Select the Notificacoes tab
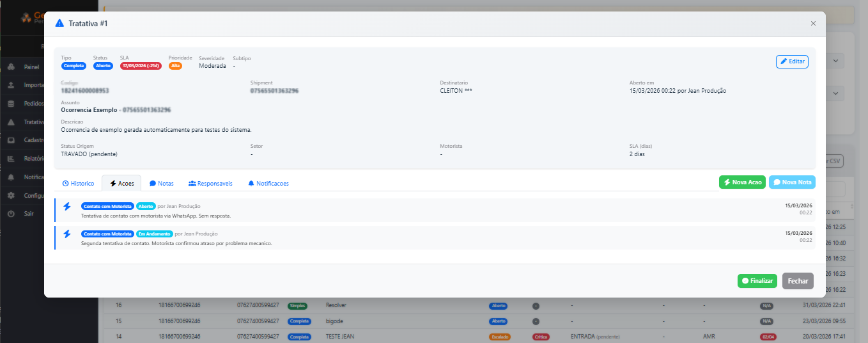868x343 pixels. pyautogui.click(x=268, y=183)
